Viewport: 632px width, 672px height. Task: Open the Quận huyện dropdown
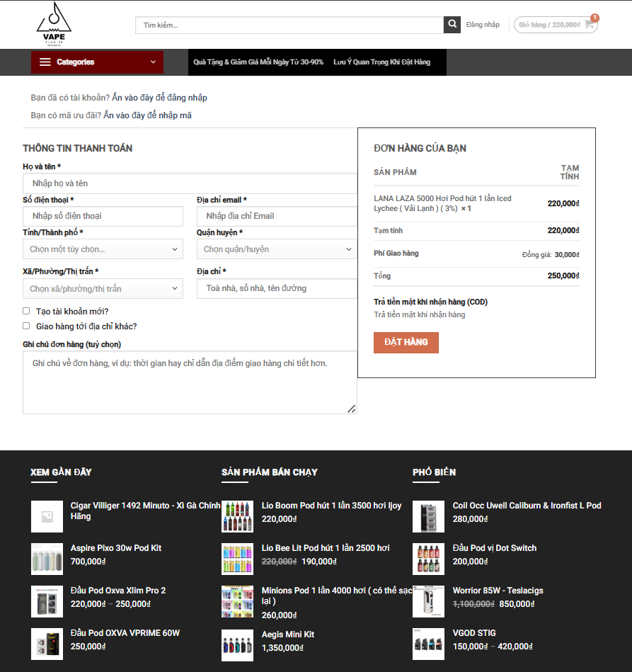click(x=277, y=249)
